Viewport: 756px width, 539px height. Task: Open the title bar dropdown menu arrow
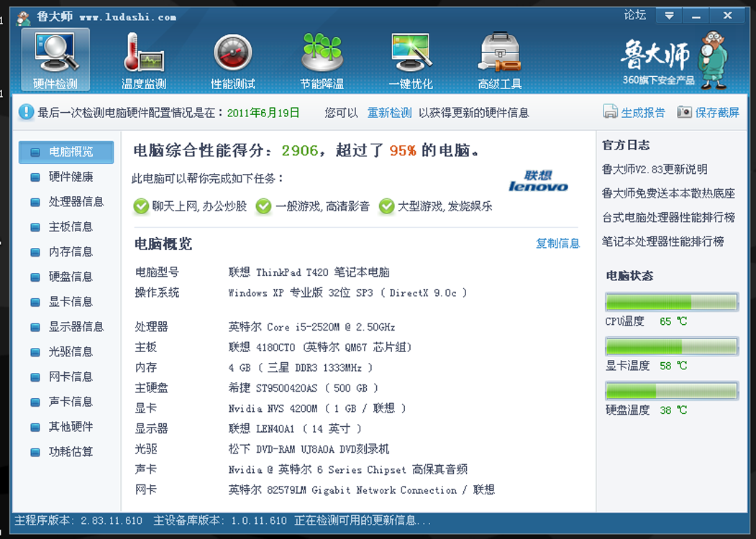click(669, 16)
